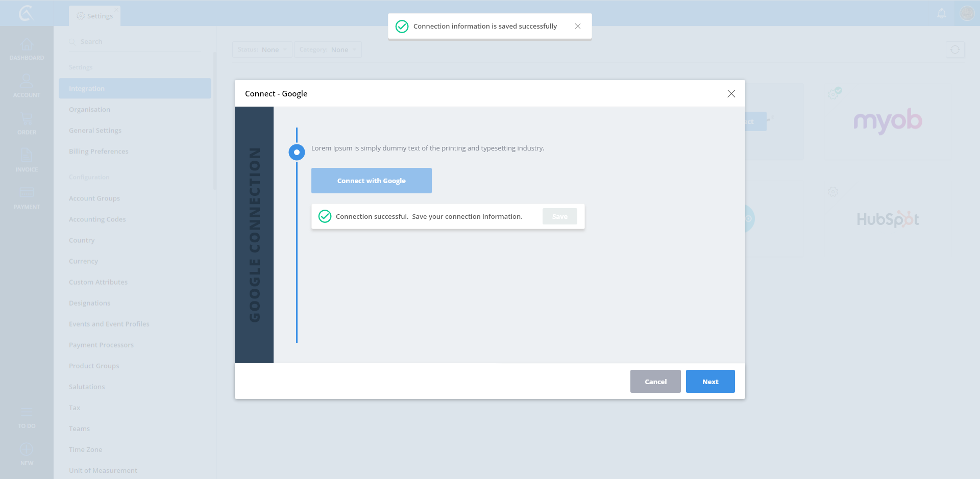980x479 pixels.
Task: Close the Connect - Google dialog
Action: tap(731, 93)
